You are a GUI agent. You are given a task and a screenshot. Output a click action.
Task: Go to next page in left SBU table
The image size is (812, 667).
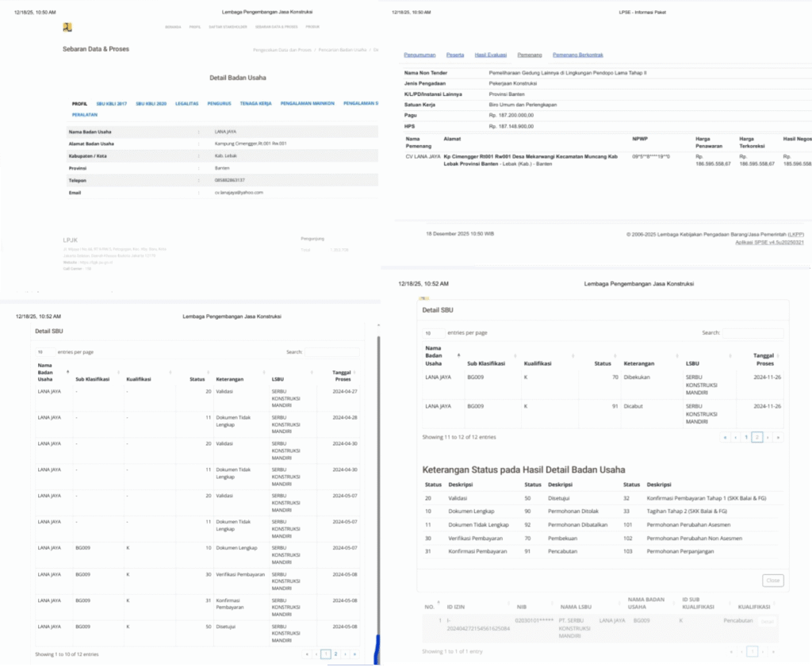(x=346, y=654)
